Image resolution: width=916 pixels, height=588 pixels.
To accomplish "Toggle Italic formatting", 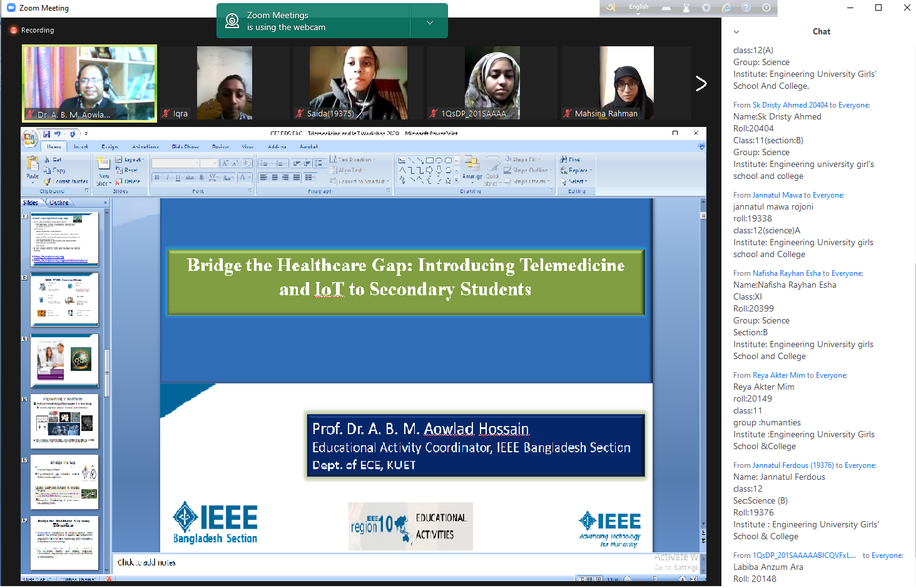I will point(167,178).
